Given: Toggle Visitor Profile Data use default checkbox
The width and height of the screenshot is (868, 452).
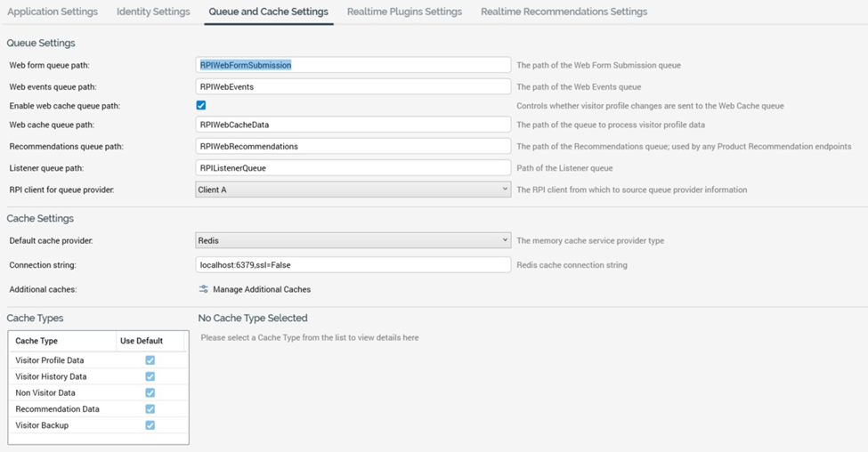Looking at the screenshot, I should 150,360.
